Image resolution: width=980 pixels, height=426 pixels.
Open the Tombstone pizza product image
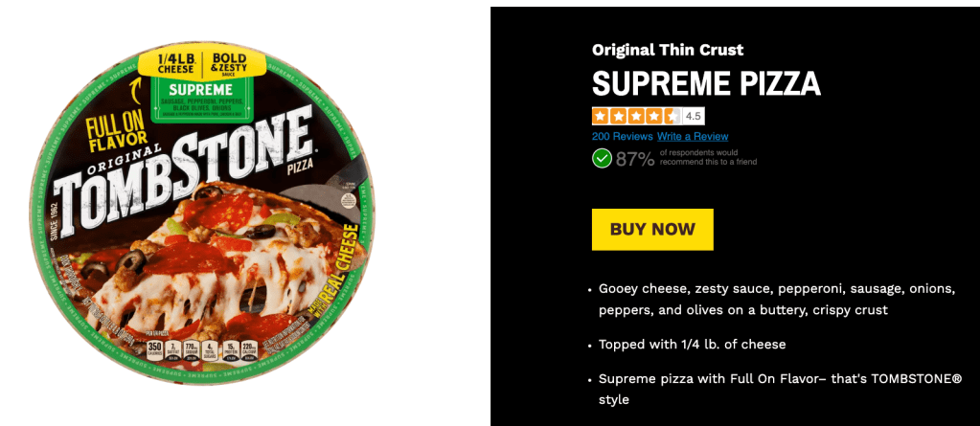point(201,213)
